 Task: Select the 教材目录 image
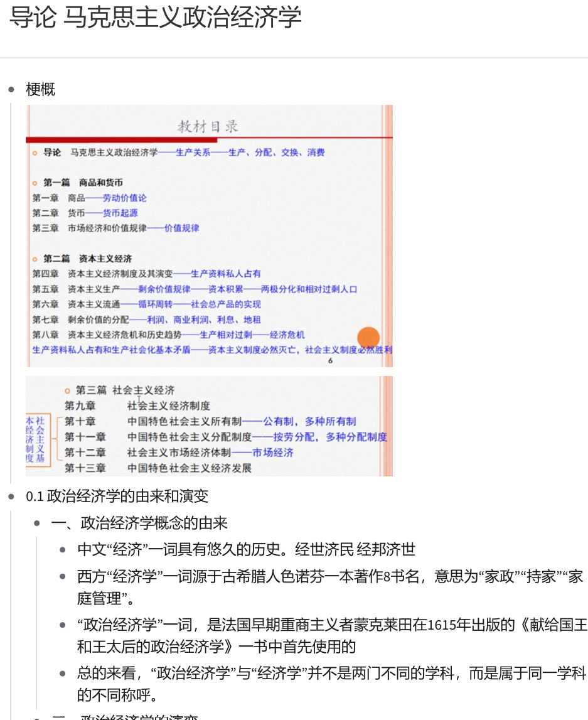209,235
